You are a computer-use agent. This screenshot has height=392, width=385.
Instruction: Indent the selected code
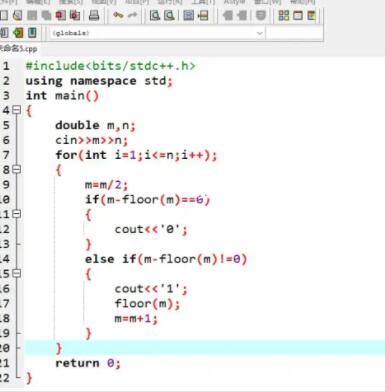tap(242, 15)
